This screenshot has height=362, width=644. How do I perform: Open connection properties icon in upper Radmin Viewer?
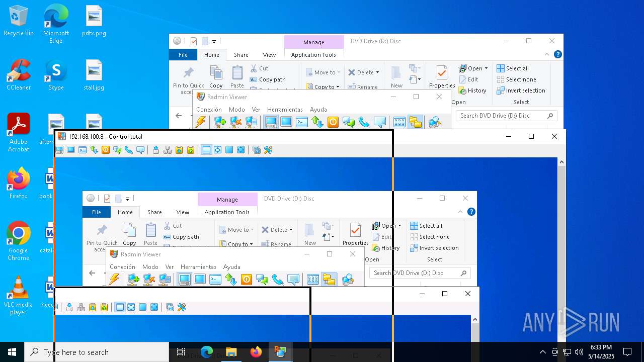[251, 122]
